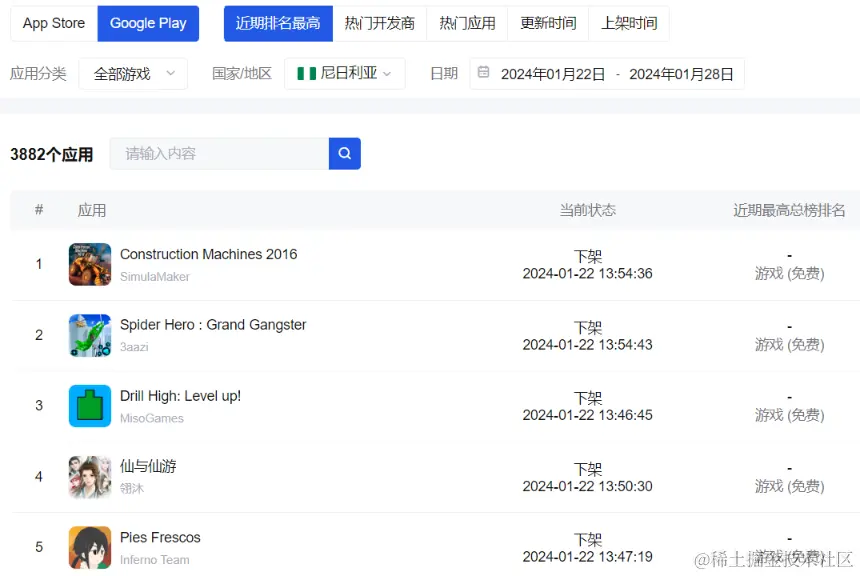Click timestamp 2024-01-22 13:54:43
The height and width of the screenshot is (576, 860).
(587, 345)
